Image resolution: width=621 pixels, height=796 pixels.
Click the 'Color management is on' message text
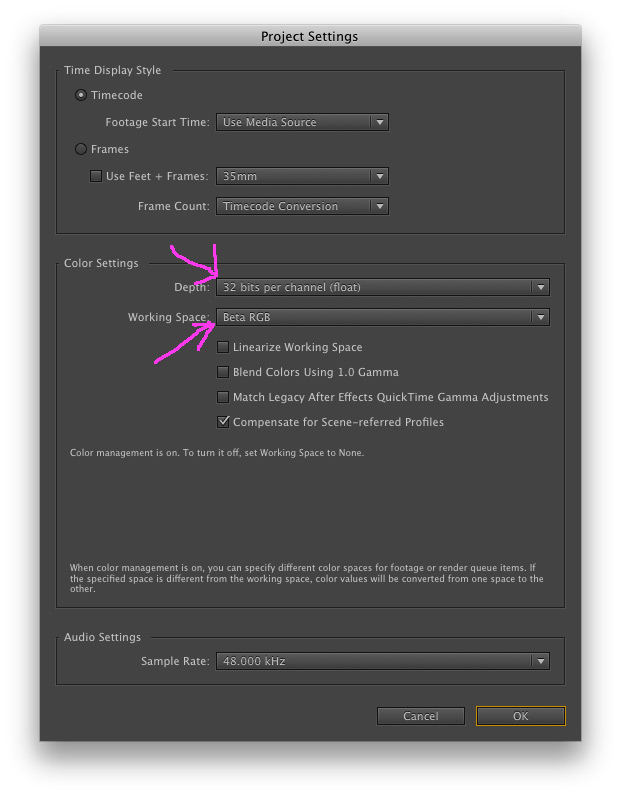[217, 452]
